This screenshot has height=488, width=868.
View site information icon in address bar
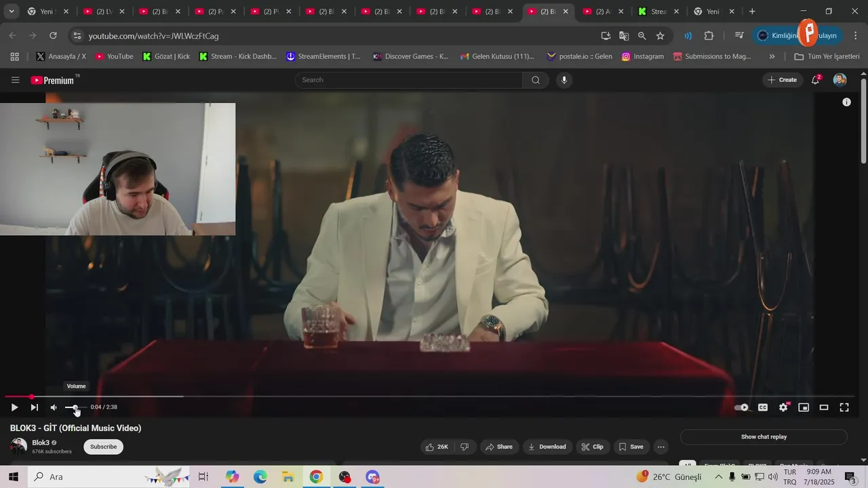click(x=77, y=36)
